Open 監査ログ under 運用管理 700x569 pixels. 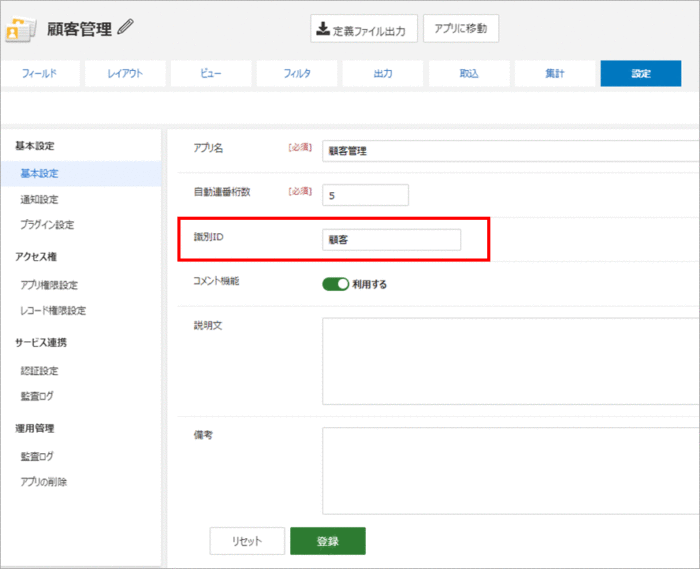point(37,456)
